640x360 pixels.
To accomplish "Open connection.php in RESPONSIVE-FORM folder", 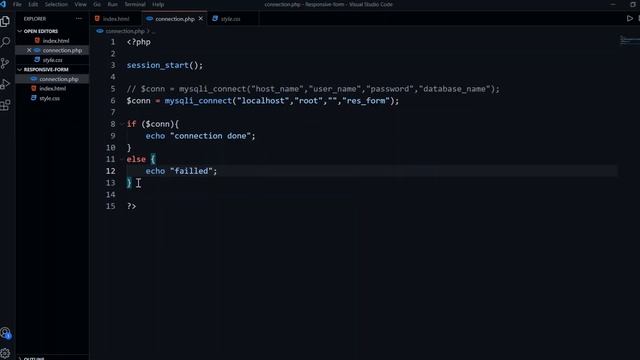I will [52, 79].
